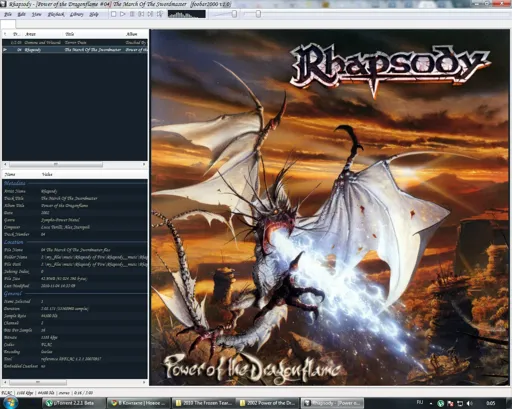This screenshot has width=512, height=409.
Task: Click the volume slider handle
Action: pos(234,14)
